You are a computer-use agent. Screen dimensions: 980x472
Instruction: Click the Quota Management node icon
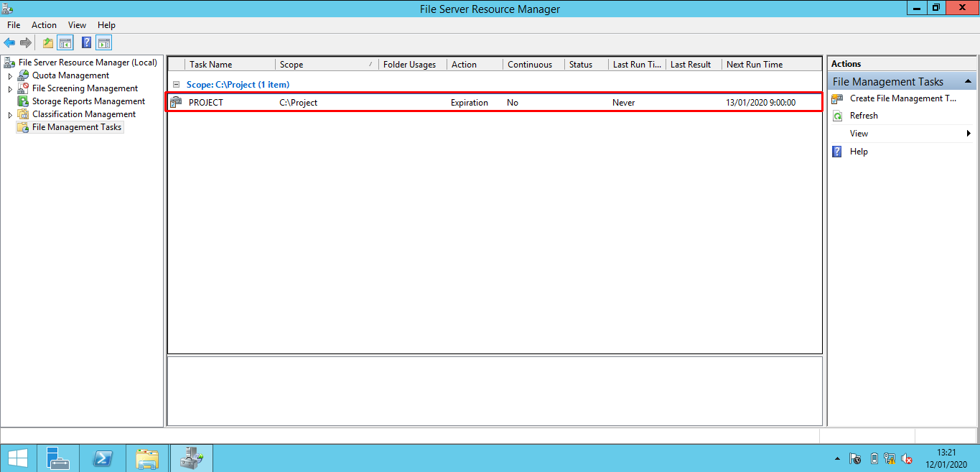[x=23, y=75]
